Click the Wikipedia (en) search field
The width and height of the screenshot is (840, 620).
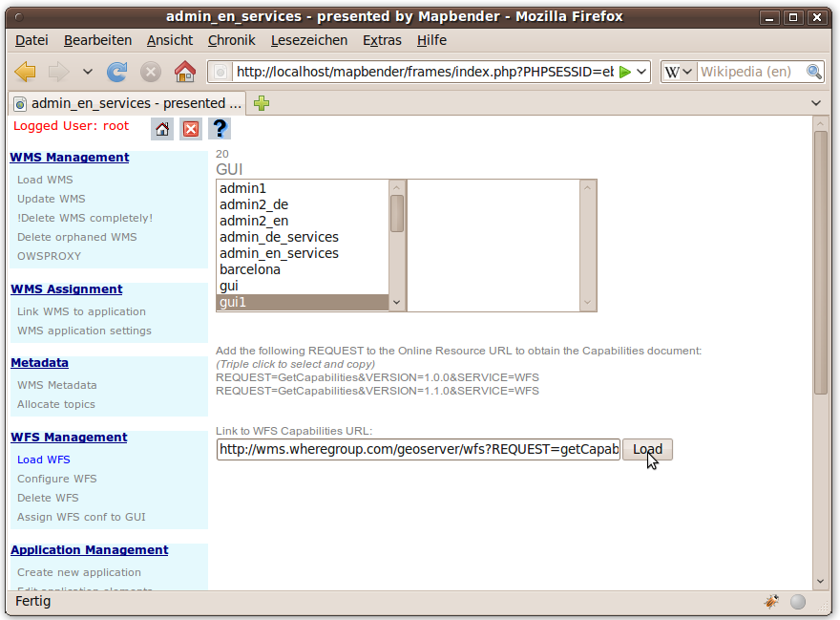tap(751, 72)
